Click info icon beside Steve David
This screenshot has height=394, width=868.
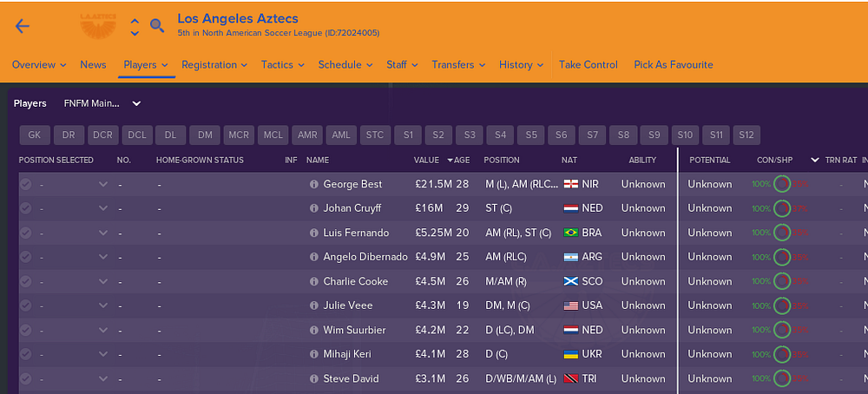coord(314,378)
